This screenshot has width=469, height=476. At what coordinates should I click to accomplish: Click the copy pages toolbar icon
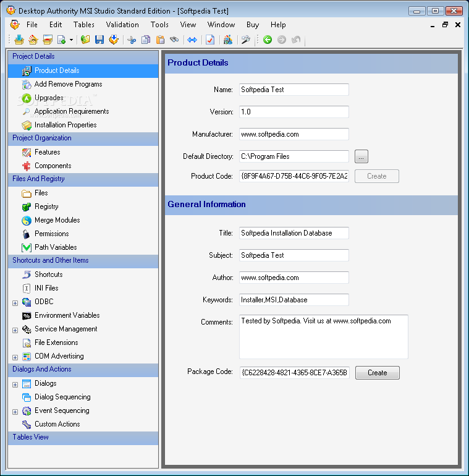[x=146, y=40]
